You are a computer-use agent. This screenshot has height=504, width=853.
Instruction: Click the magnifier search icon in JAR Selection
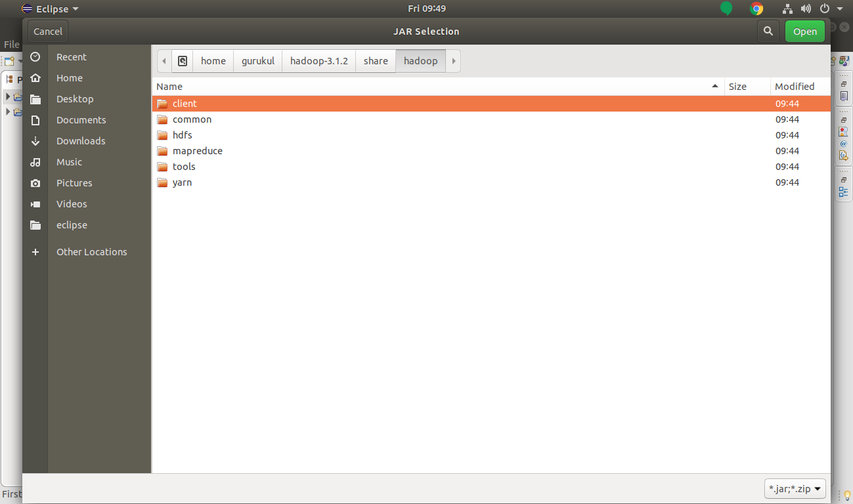[768, 31]
